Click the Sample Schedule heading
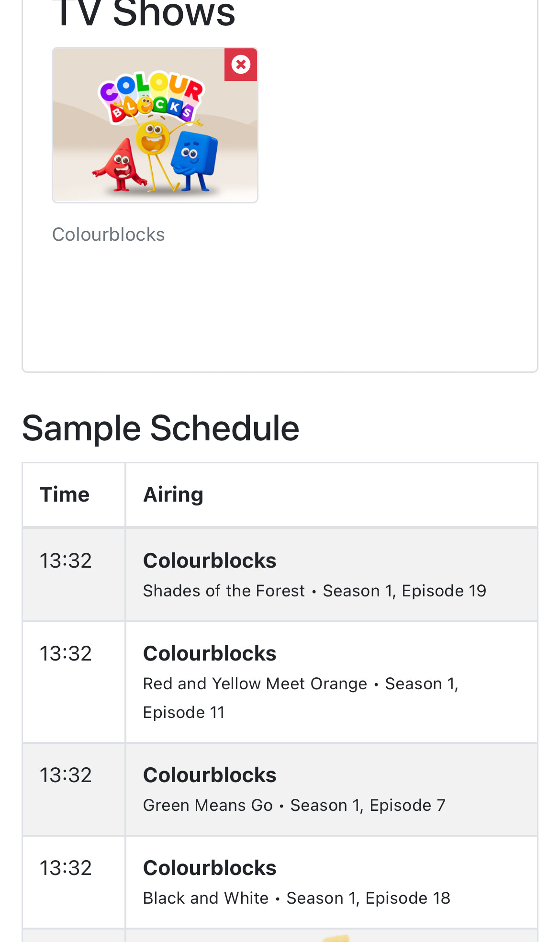Screen dimensions: 560x942 (160, 428)
